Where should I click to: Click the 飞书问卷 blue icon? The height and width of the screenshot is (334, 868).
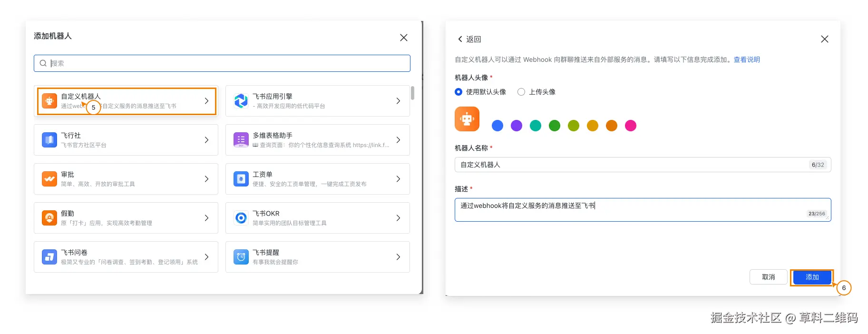click(49, 257)
